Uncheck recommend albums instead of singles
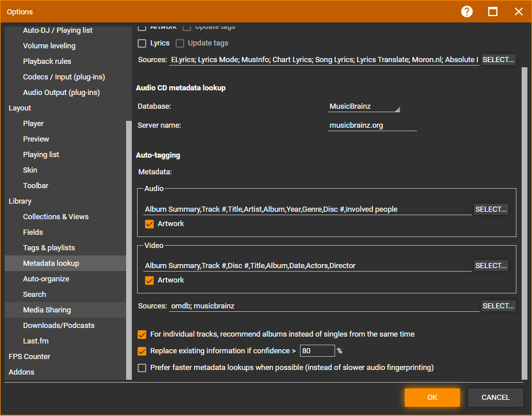This screenshot has width=532, height=416. [x=142, y=334]
